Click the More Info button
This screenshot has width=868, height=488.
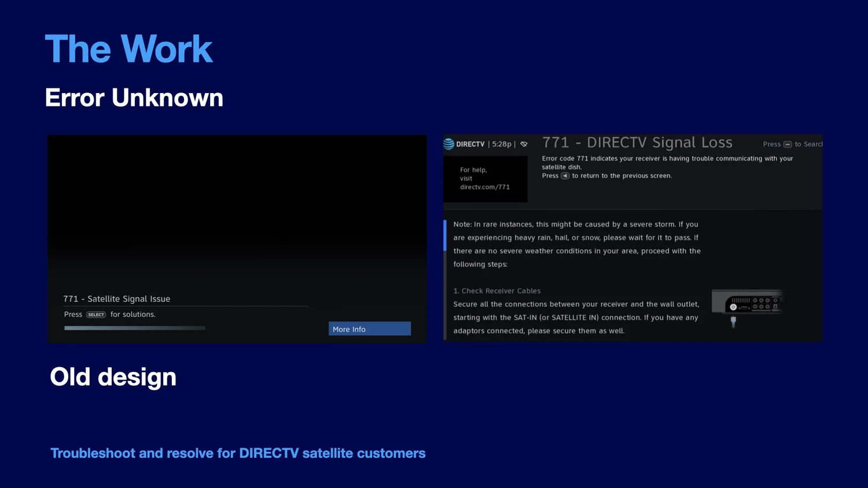(x=370, y=329)
